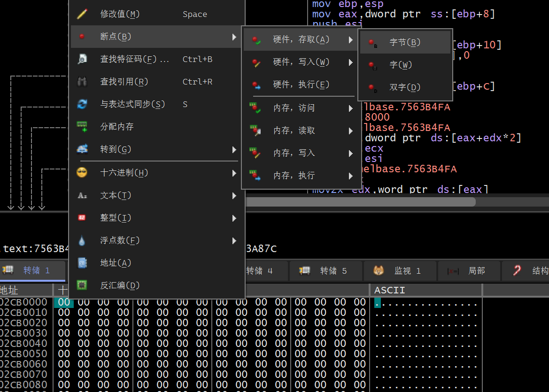Click the water drop icon for 浮点数(F)
Image resolution: width=549 pixels, height=392 pixels.
82,240
